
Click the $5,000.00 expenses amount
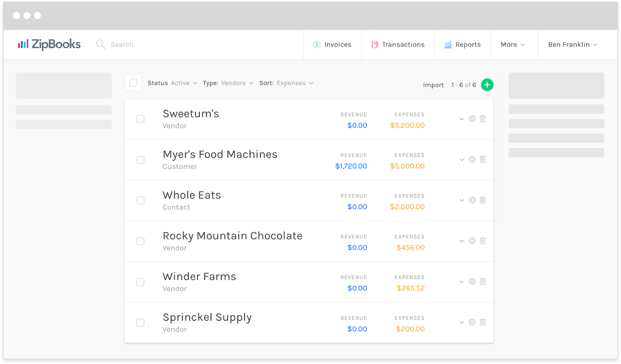408,166
